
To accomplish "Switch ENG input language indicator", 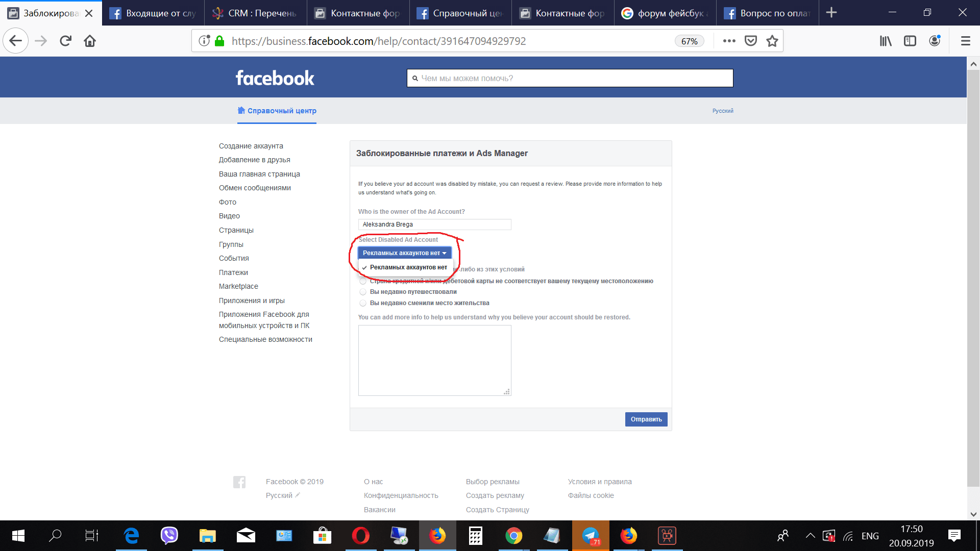I will 870,536.
